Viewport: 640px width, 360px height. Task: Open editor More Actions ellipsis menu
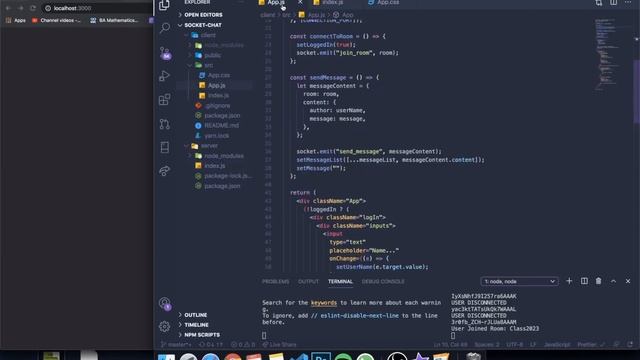(628, 2)
